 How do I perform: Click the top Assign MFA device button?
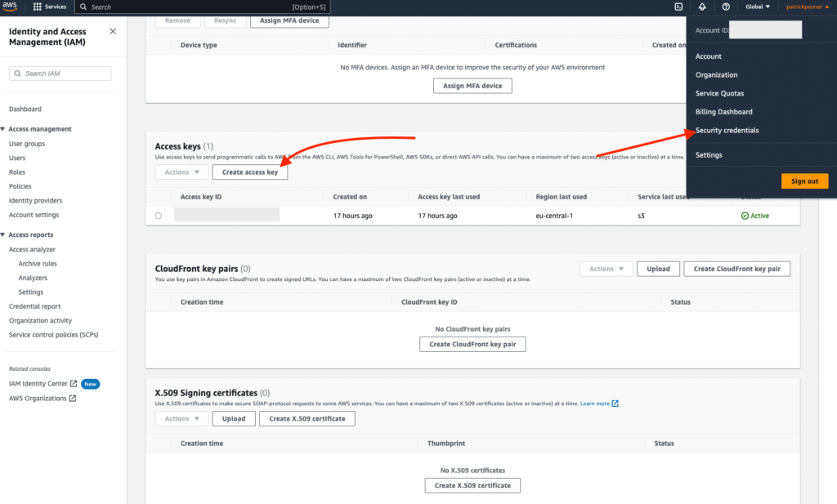[x=289, y=20]
